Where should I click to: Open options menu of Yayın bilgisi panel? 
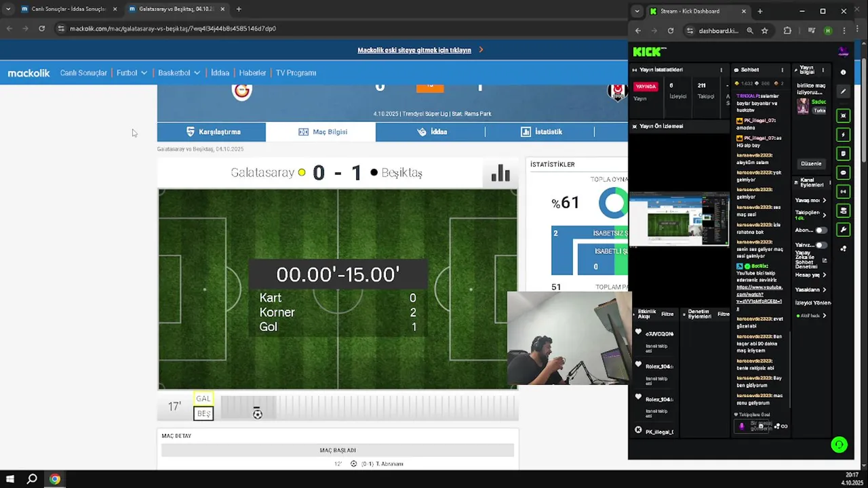823,70
